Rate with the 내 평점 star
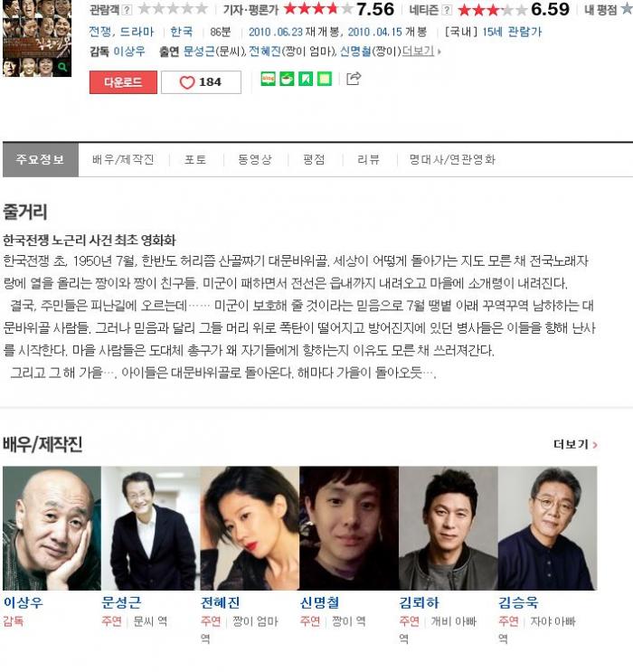This screenshot has width=633, height=672. pyautogui.click(x=626, y=9)
